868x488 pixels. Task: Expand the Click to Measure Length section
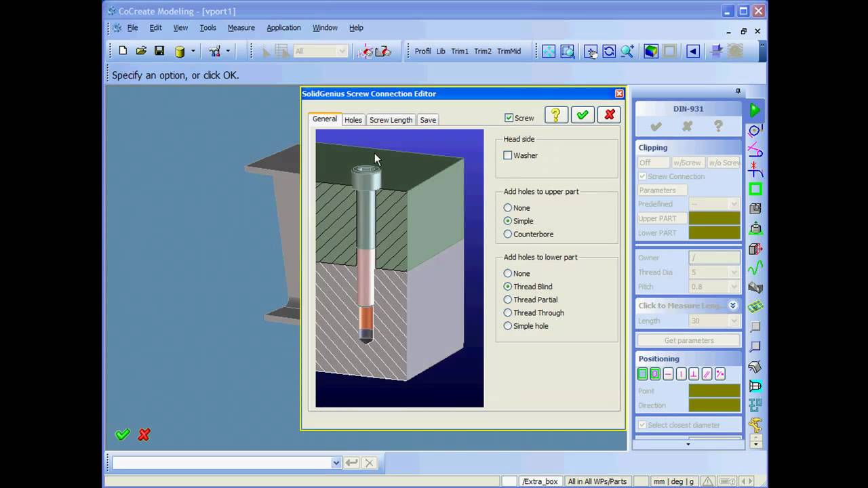pos(732,306)
